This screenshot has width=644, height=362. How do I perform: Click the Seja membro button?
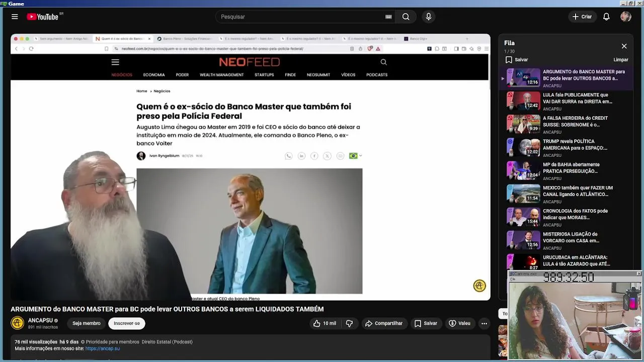(86, 323)
